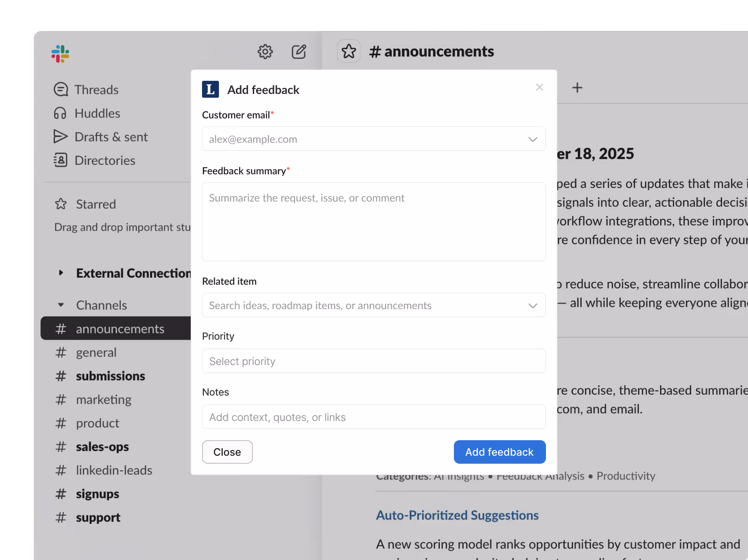Open the Select priority dropdown
This screenshot has height=560, width=748.
tap(374, 361)
